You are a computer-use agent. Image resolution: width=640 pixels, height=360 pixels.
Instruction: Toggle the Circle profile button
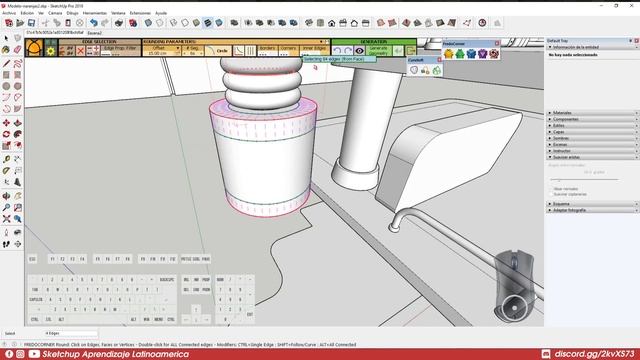point(218,51)
